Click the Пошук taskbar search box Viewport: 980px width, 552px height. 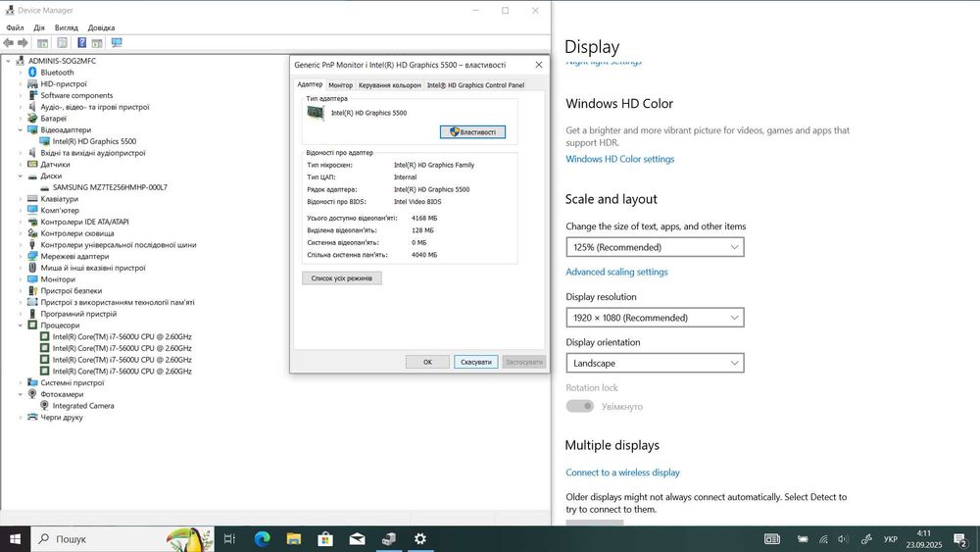[122, 539]
